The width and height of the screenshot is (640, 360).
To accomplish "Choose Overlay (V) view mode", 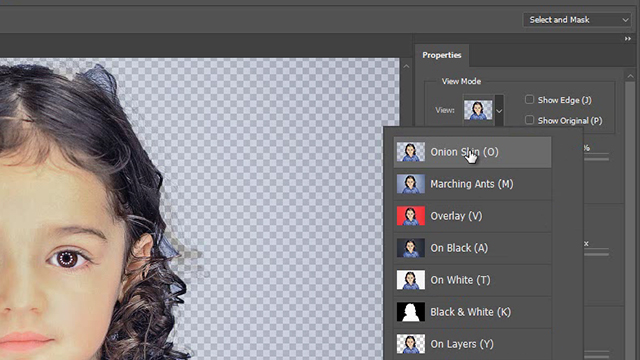I will [x=472, y=216].
